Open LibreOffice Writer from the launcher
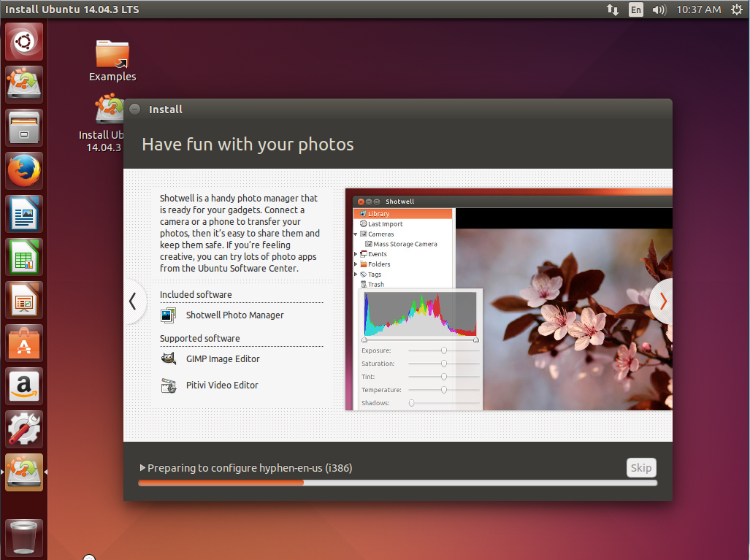Viewport: 750px width, 560px height. pyautogui.click(x=24, y=214)
